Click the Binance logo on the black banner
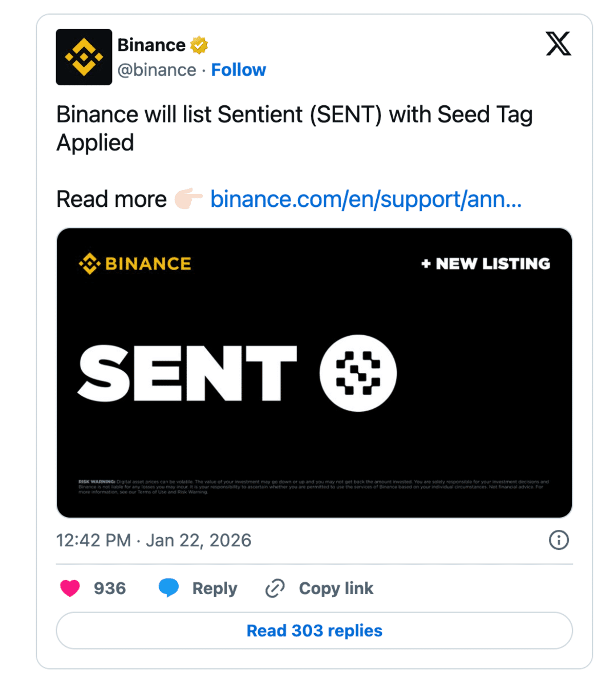The image size is (616, 687). 134,263
